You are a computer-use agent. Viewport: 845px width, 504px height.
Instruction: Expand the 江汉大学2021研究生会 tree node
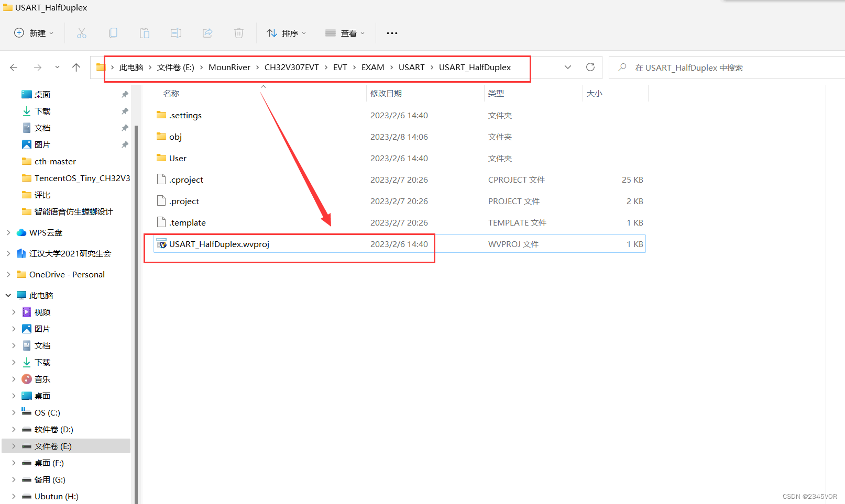[x=8, y=253]
